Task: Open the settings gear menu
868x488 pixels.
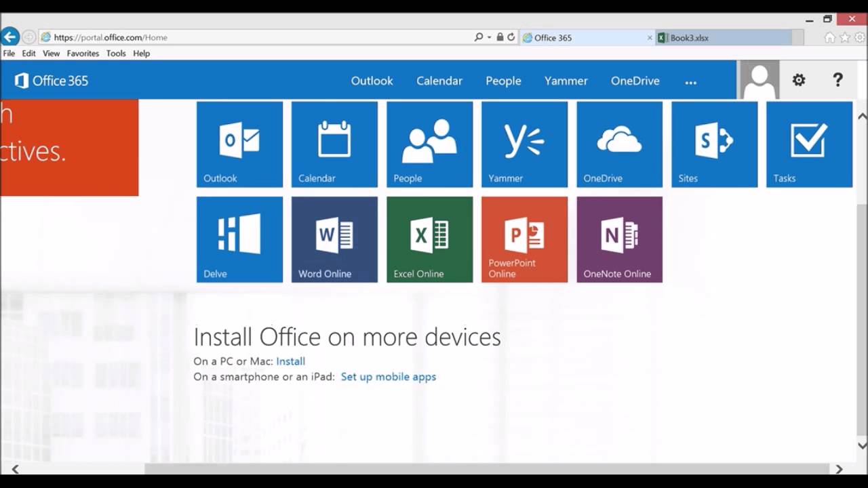Action: tap(799, 80)
